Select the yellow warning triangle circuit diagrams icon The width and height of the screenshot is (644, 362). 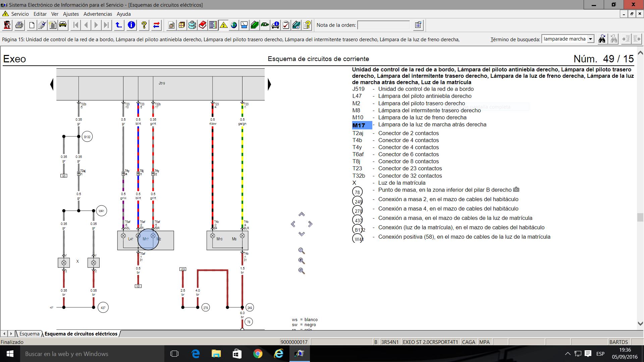click(223, 25)
